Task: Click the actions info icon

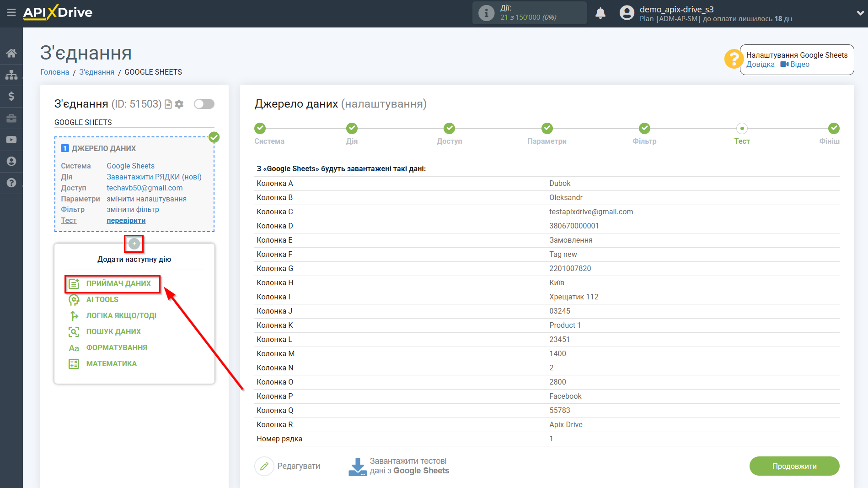Action: pyautogui.click(x=486, y=13)
